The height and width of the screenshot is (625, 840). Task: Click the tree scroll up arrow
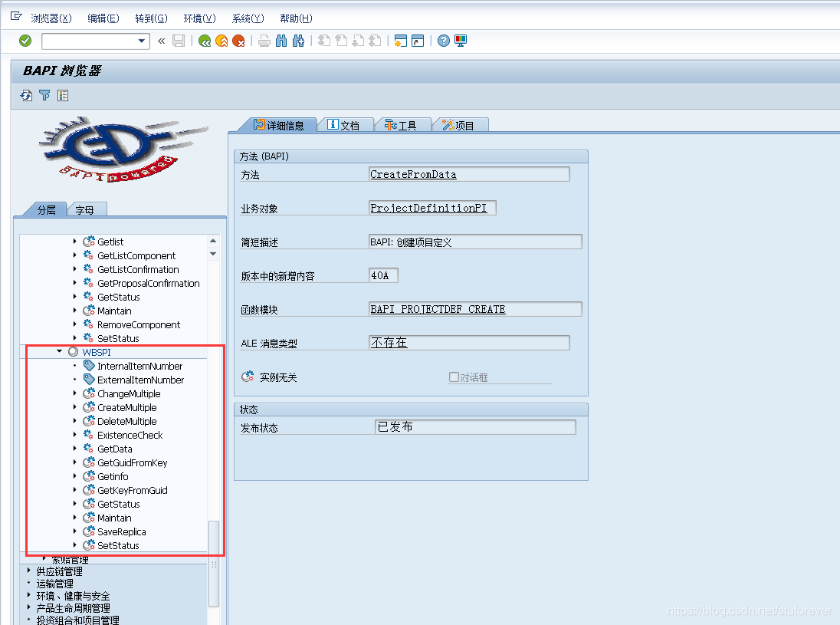(213, 241)
